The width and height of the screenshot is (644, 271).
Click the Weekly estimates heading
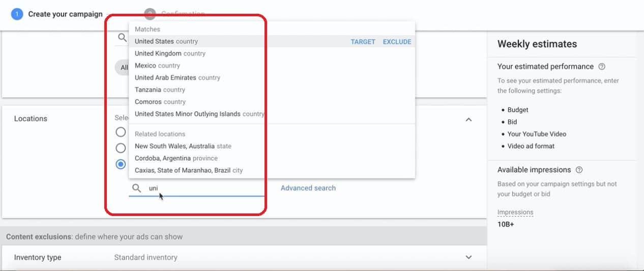click(537, 44)
